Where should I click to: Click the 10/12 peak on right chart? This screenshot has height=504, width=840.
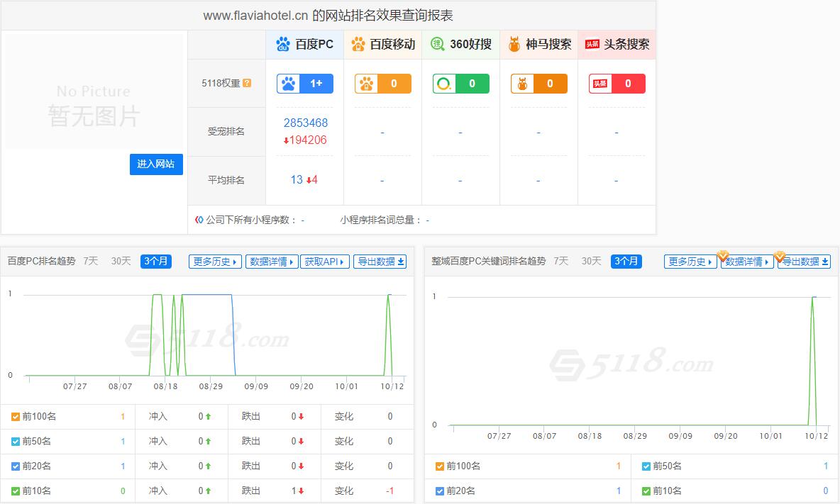pos(813,298)
